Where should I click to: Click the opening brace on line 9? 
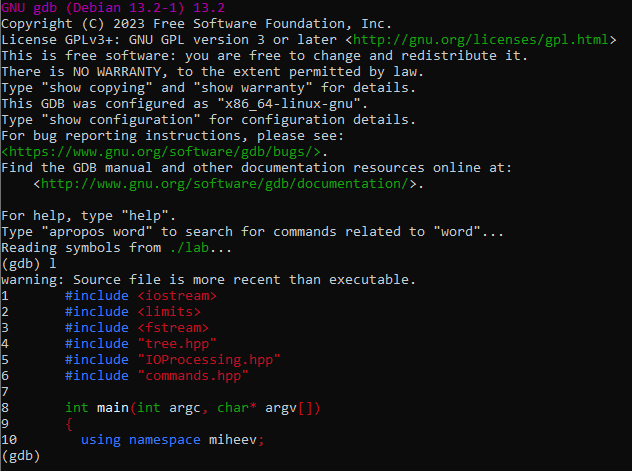pyautogui.click(x=69, y=424)
